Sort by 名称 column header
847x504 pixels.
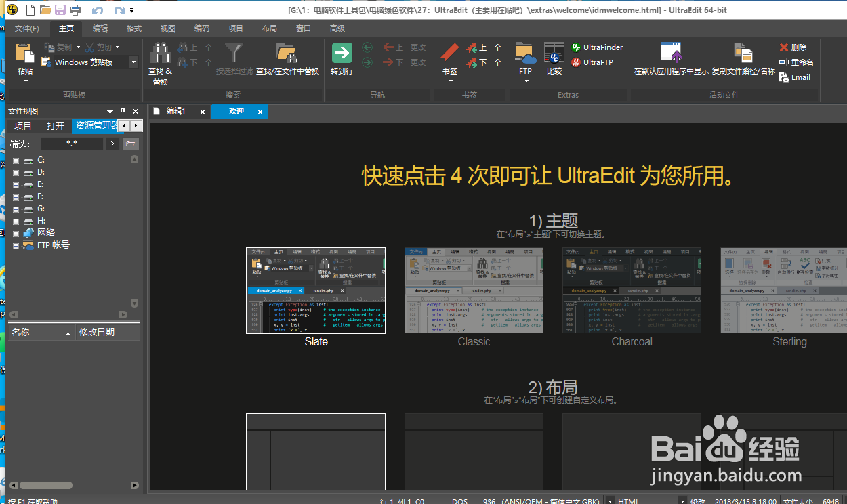point(40,332)
